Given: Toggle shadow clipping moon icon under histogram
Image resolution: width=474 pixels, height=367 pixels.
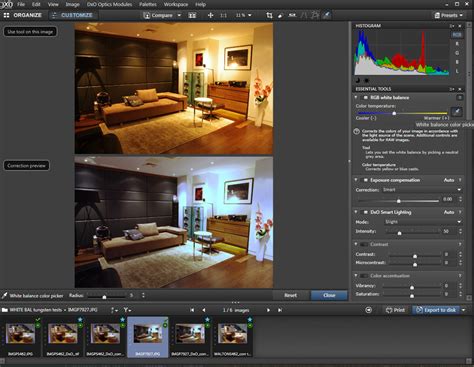Looking at the screenshot, I should tap(358, 80).
